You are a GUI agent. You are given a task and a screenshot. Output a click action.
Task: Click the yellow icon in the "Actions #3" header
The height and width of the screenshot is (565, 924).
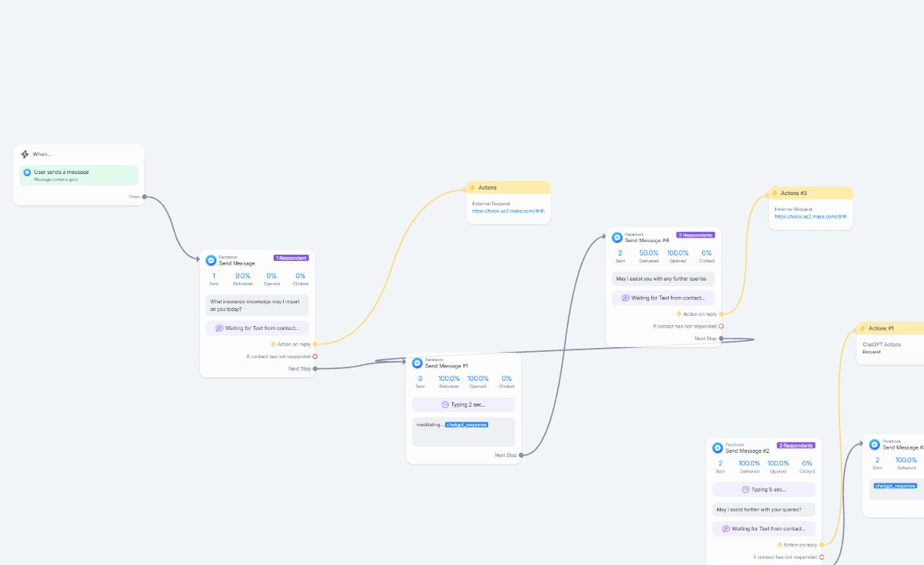click(774, 194)
